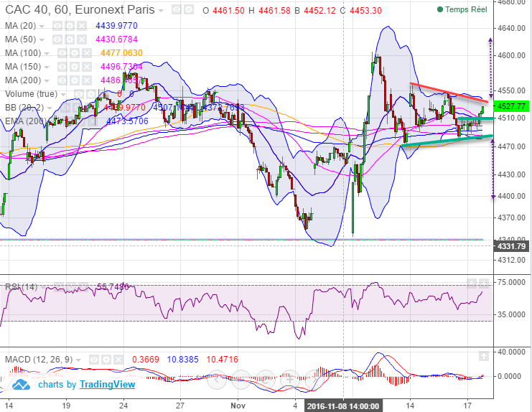Open the CAC 40 symbol settings gear
The image size is (532, 412).
click(x=189, y=11)
